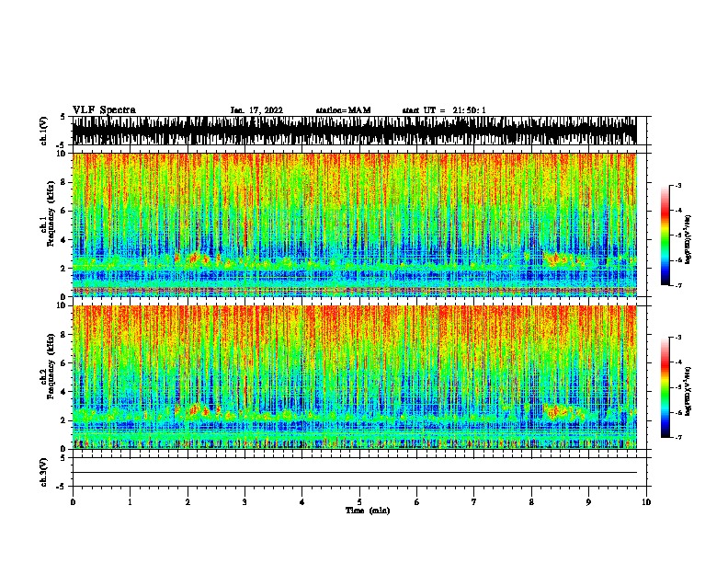Screen dimensions: 728x563
Task: Click the ch.1 spectrogram color bar
Action: (x=665, y=236)
